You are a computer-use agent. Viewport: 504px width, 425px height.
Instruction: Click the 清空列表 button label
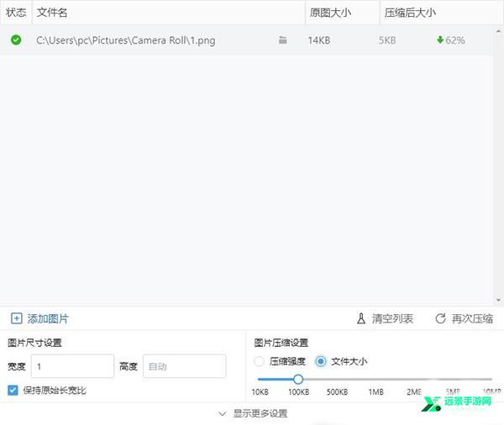[392, 318]
